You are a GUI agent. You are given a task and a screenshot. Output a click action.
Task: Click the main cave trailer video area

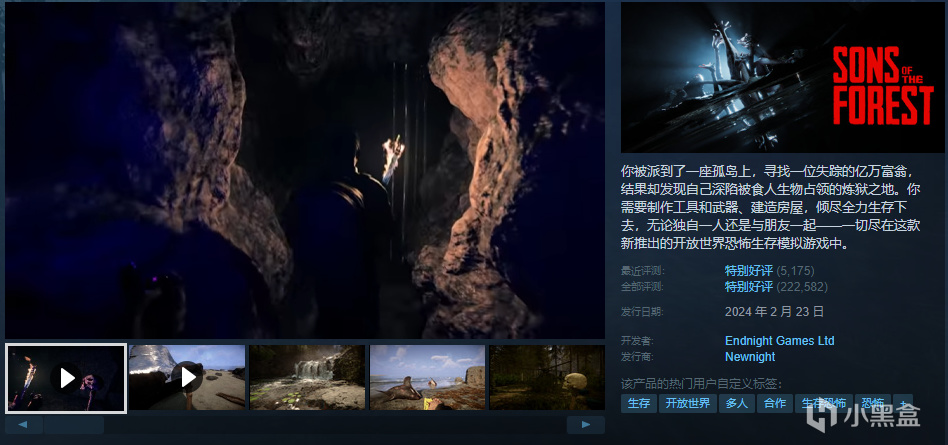(305, 171)
